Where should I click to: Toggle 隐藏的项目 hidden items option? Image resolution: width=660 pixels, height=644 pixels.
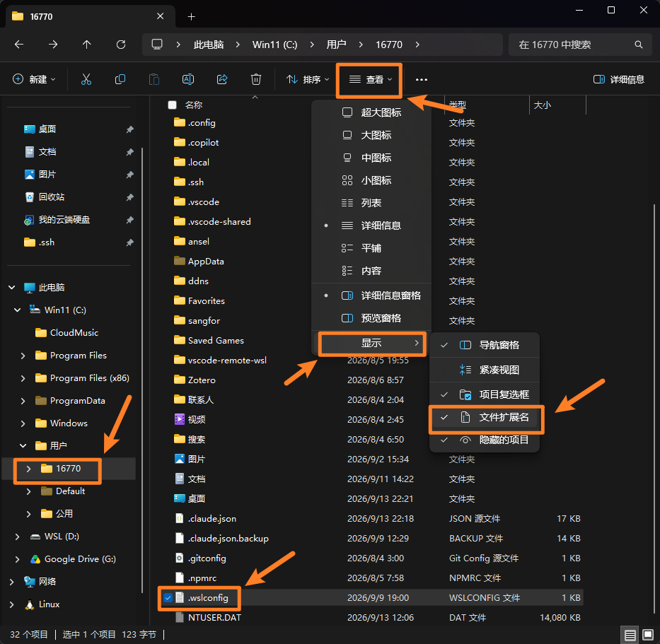485,440
